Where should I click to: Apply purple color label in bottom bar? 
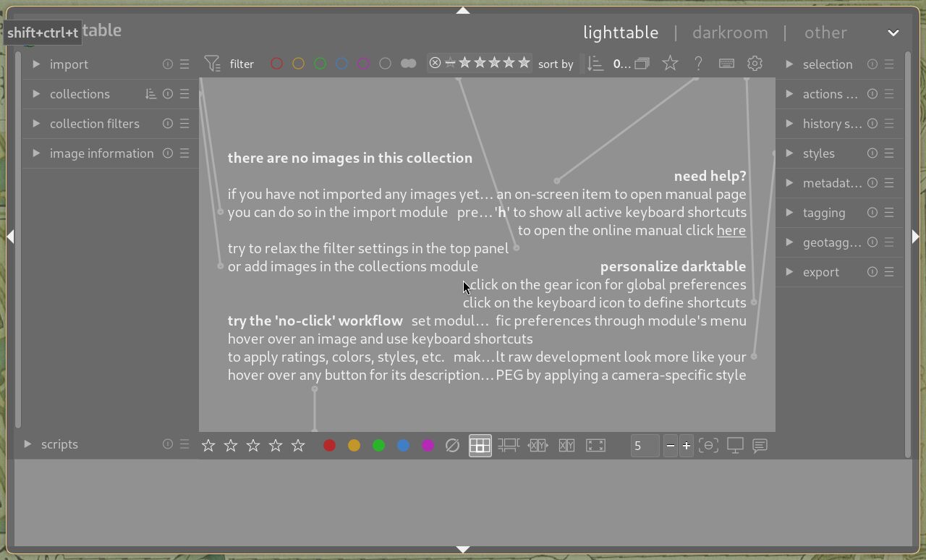click(428, 446)
